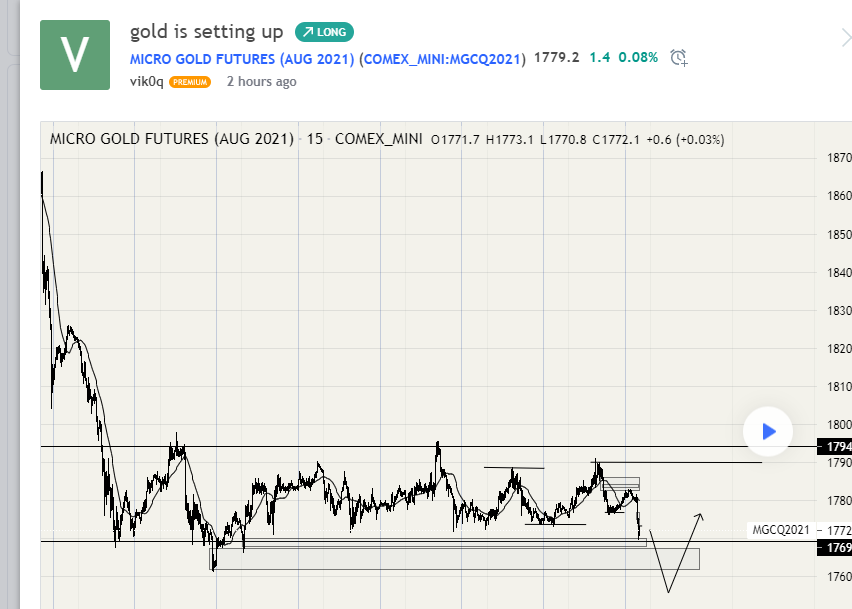Click the 1794 price label on axis
This screenshot has width=852, height=609.
[836, 446]
